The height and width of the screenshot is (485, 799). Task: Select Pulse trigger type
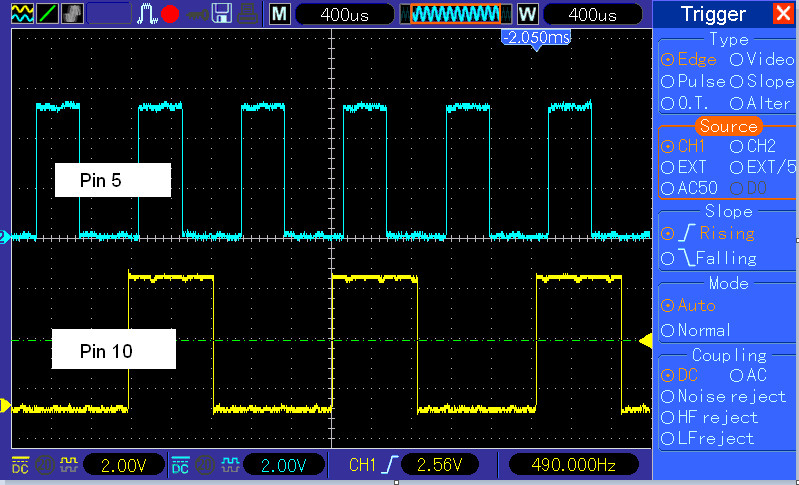tap(693, 82)
